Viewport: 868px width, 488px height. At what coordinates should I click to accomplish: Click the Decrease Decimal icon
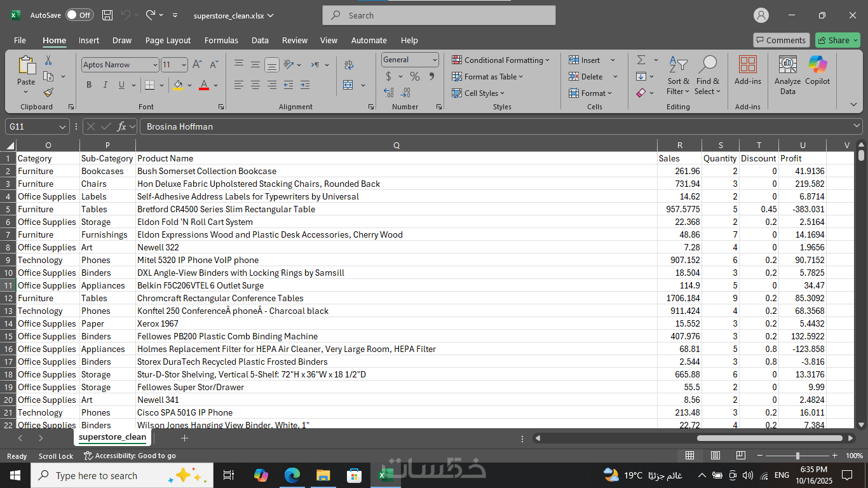405,93
